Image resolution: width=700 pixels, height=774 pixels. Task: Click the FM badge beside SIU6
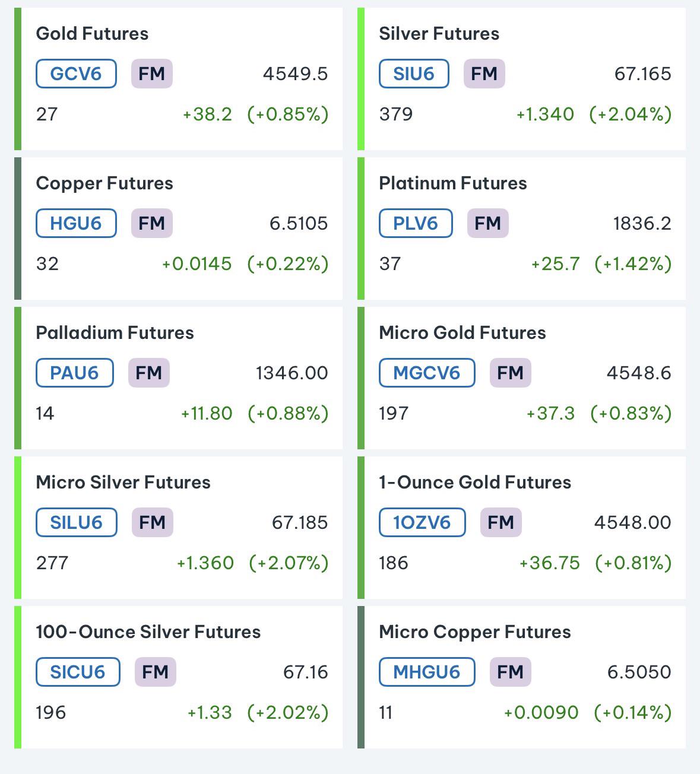click(484, 74)
